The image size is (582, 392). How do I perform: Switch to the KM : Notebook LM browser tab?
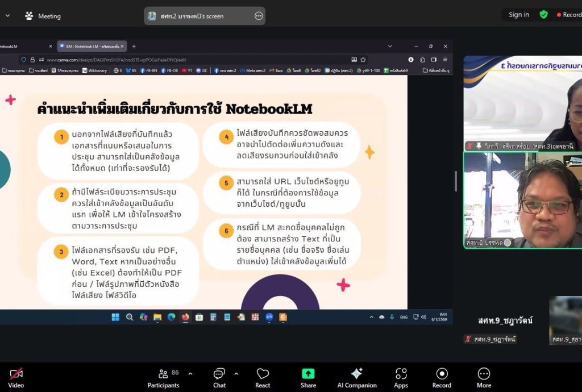92,47
